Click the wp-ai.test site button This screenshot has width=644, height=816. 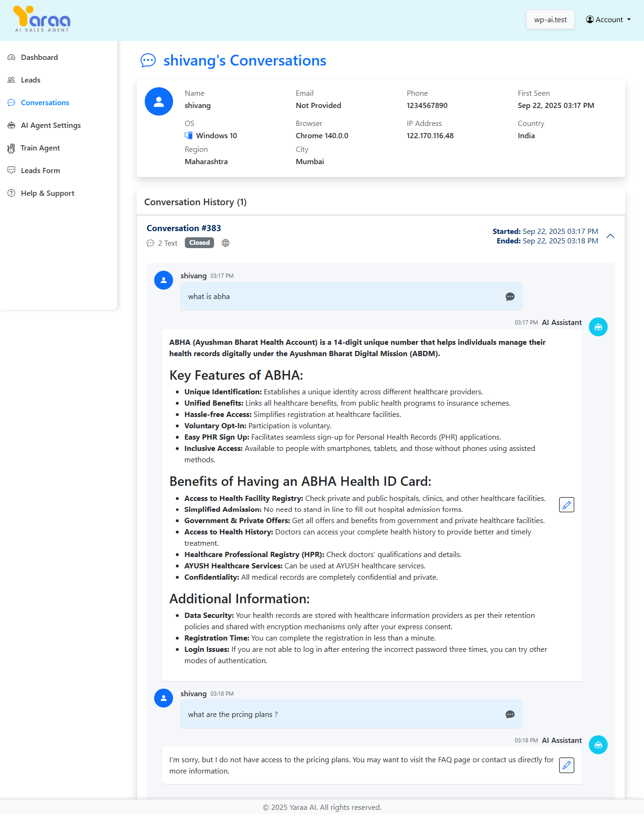click(550, 20)
